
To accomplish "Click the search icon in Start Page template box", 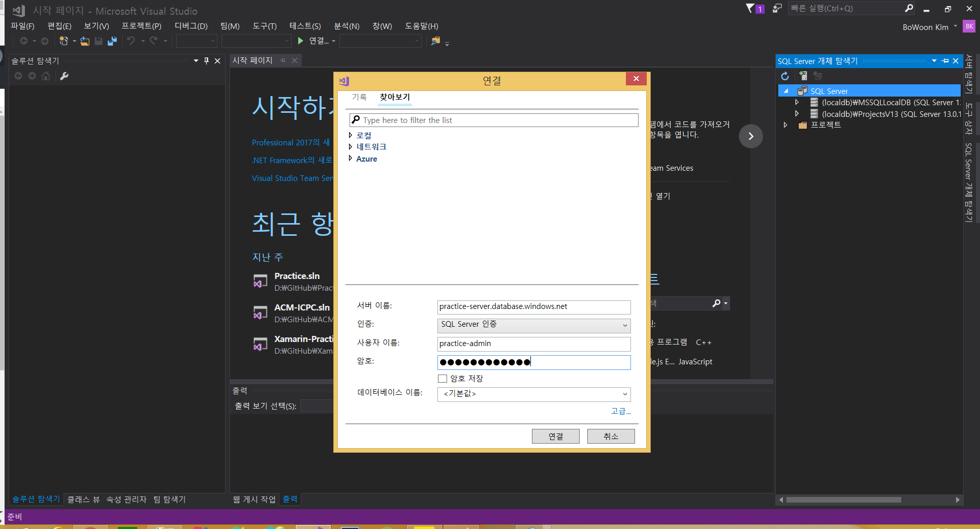I will (716, 303).
